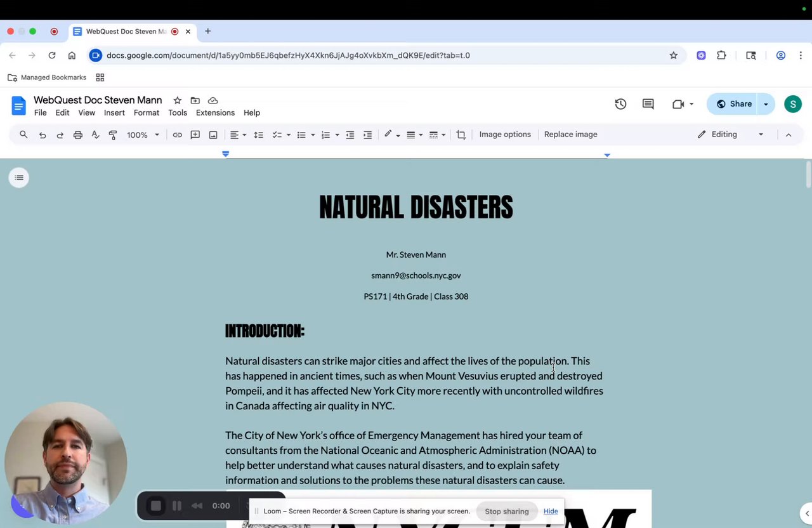Open Chrome apps grid in bookmarks bar
The height and width of the screenshot is (528, 812).
coord(100,77)
